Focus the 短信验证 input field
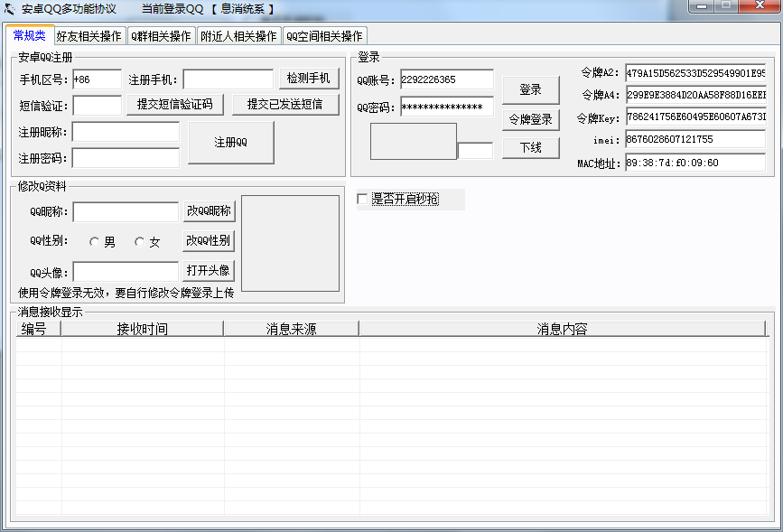Screen dimensions: 783x532 (x=98, y=106)
